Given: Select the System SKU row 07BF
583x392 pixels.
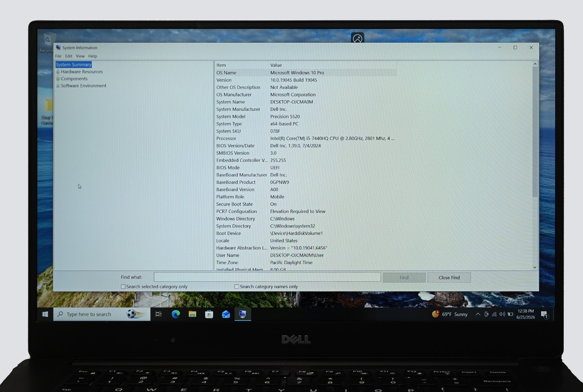Looking at the screenshot, I should click(x=306, y=131).
